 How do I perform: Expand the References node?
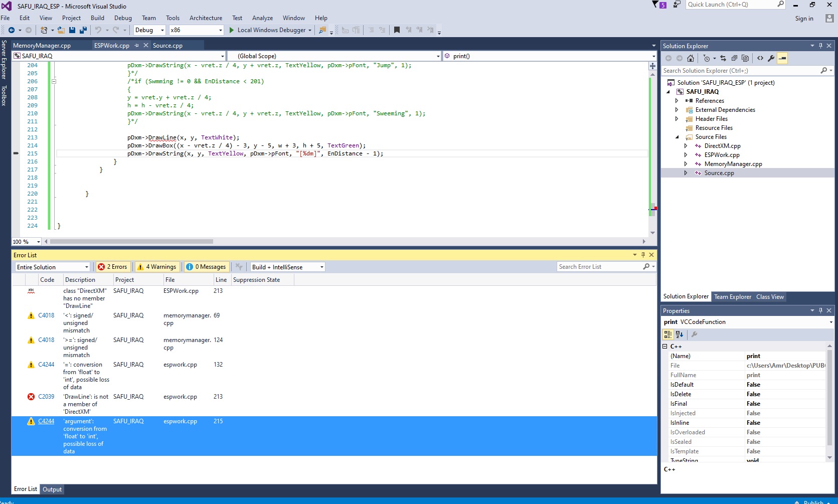pos(677,101)
